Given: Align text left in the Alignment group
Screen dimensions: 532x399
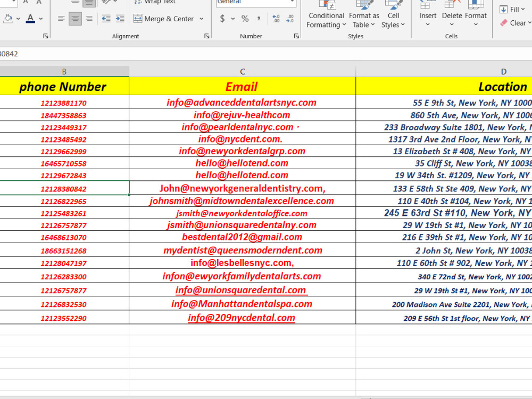Looking at the screenshot, I should pyautogui.click(x=61, y=19).
